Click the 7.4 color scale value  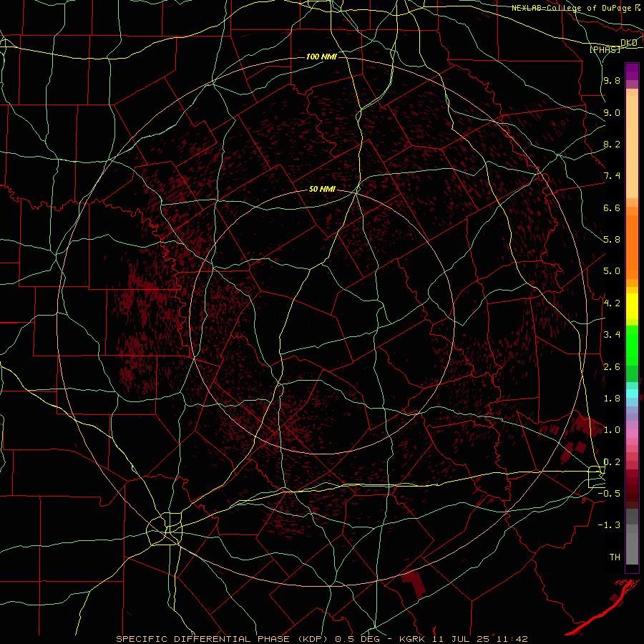pyautogui.click(x=612, y=176)
